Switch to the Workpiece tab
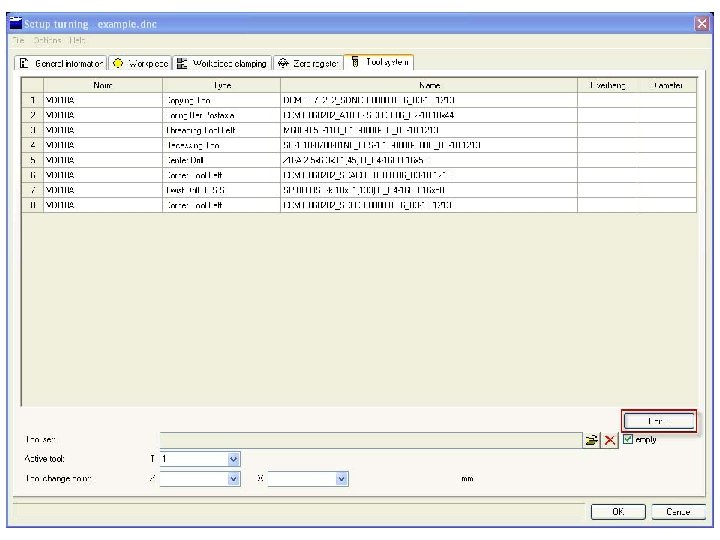The height and width of the screenshot is (540, 720). click(141, 63)
